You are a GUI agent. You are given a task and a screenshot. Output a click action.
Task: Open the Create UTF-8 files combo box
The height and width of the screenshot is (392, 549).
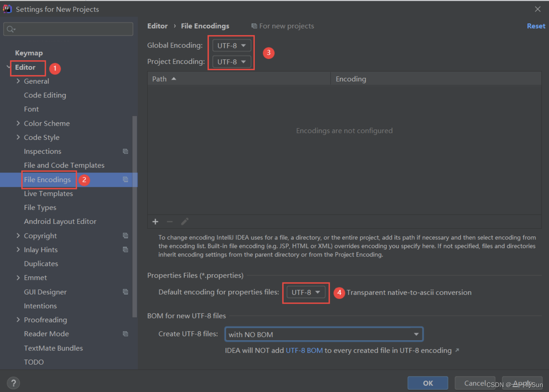(x=324, y=334)
